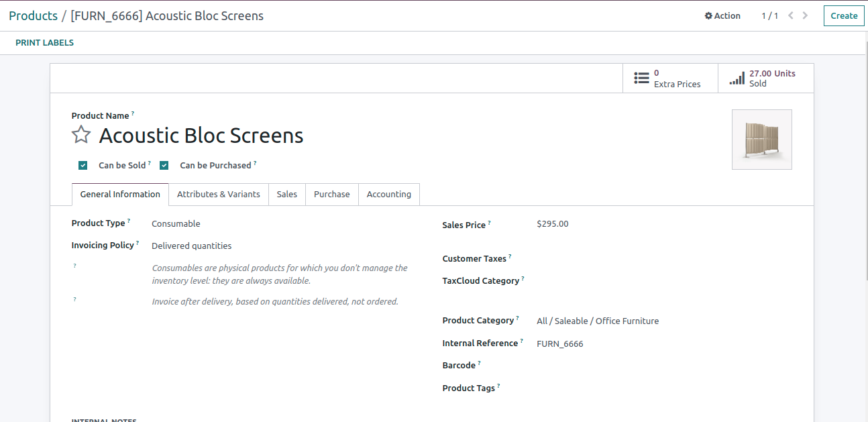Image resolution: width=868 pixels, height=422 pixels.
Task: Click the gear Action menu
Action: 722,15
